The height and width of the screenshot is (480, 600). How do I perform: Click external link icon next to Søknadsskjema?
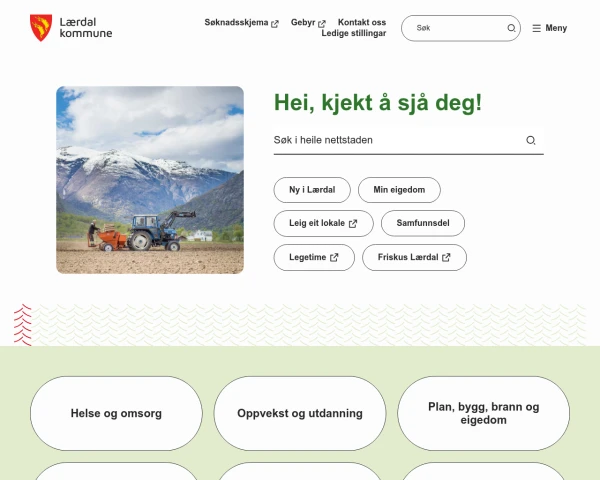coord(275,24)
